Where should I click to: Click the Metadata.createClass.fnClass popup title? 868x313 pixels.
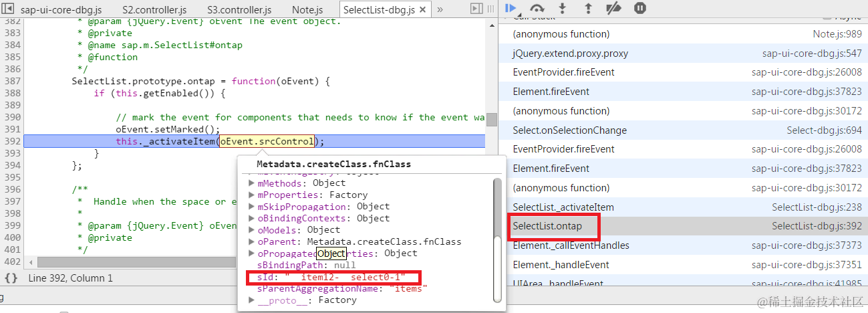point(334,164)
